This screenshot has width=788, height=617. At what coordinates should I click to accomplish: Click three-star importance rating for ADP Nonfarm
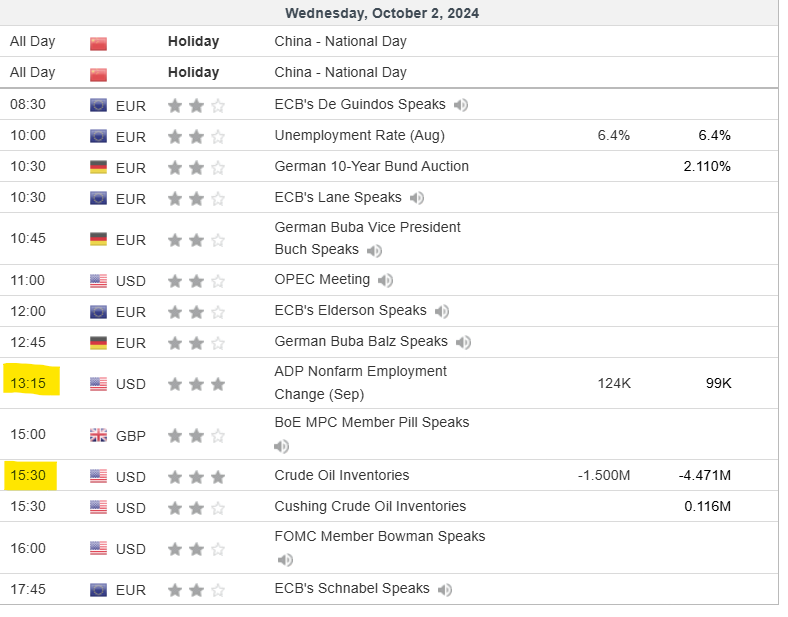[196, 384]
